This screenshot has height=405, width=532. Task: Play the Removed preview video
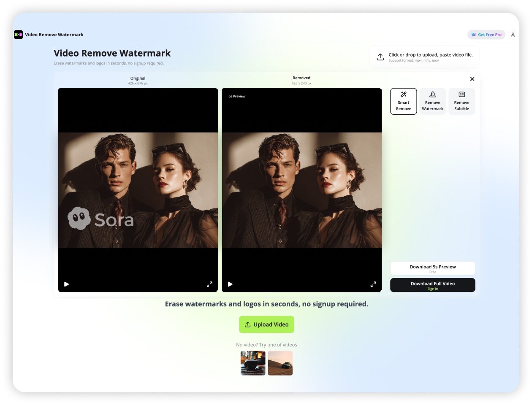(230, 284)
